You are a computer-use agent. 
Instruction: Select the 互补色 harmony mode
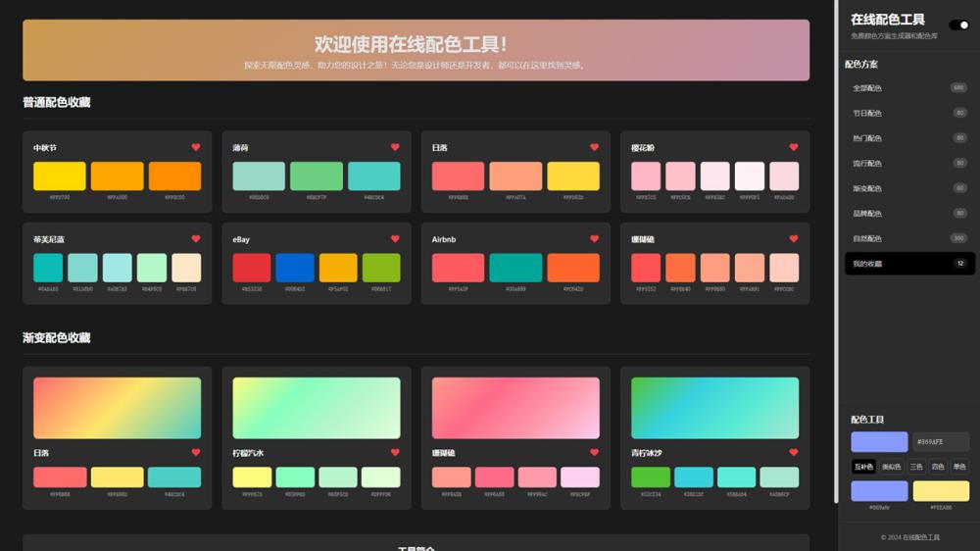pyautogui.click(x=863, y=467)
